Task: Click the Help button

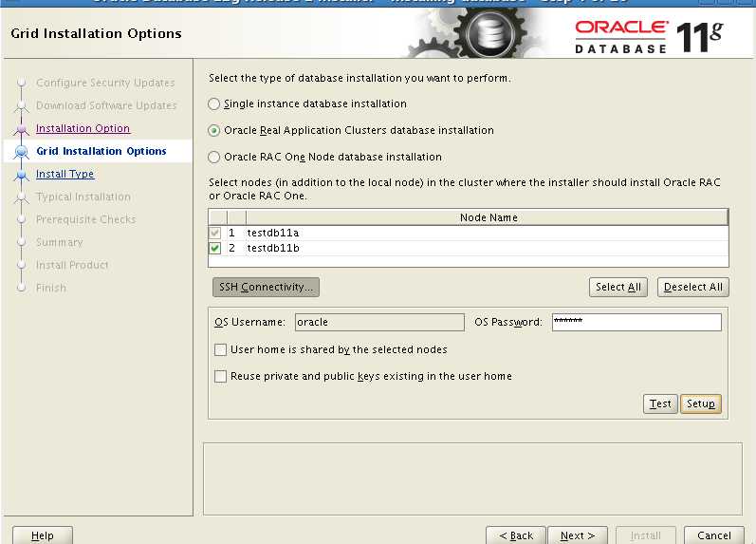Action: pyautogui.click(x=43, y=535)
